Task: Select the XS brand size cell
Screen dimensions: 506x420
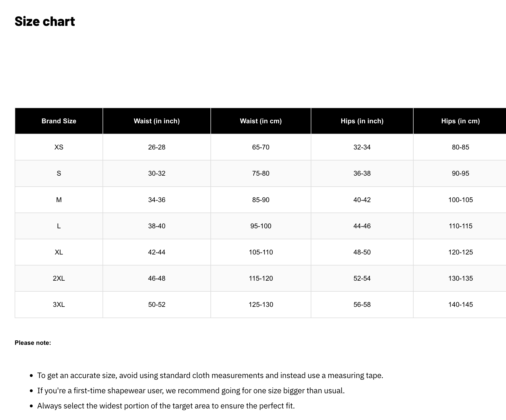Action: coord(59,147)
